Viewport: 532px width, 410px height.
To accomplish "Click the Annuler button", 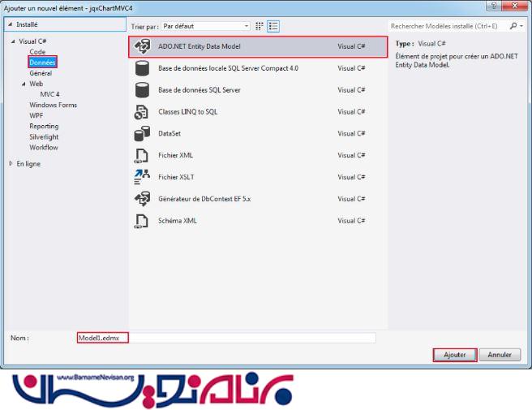I will point(500,355).
